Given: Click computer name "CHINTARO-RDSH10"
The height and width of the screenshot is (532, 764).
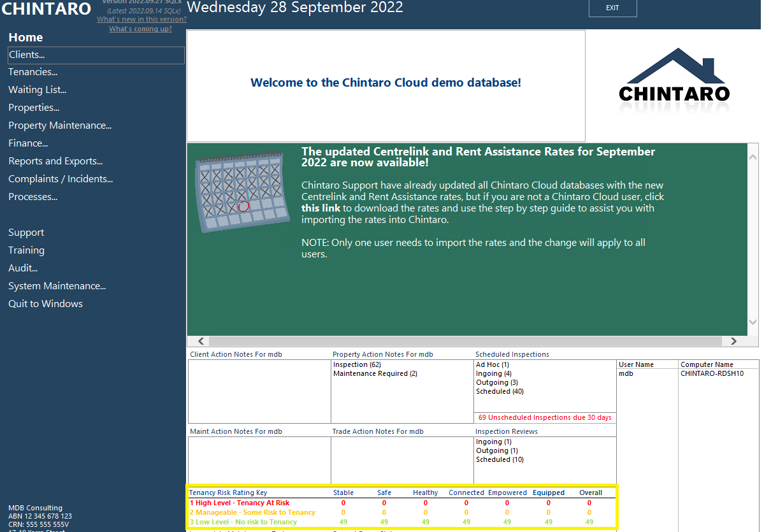Looking at the screenshot, I should [x=712, y=373].
